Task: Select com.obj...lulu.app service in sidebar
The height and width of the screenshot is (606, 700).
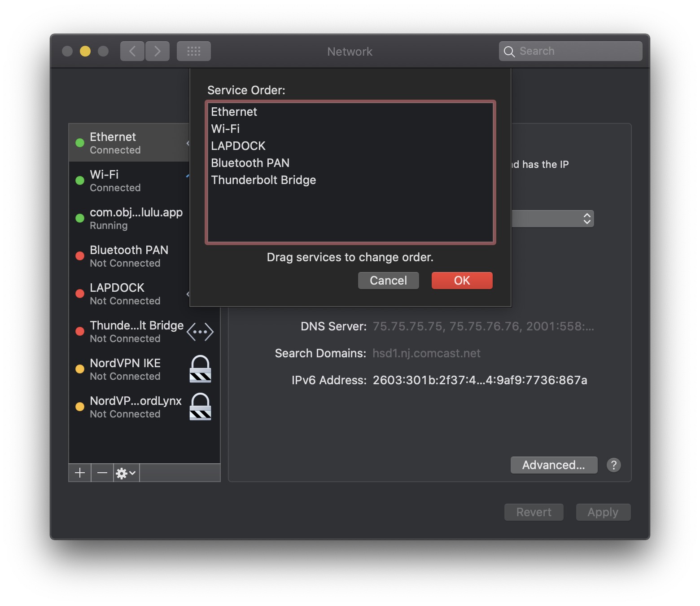Action: point(130,218)
